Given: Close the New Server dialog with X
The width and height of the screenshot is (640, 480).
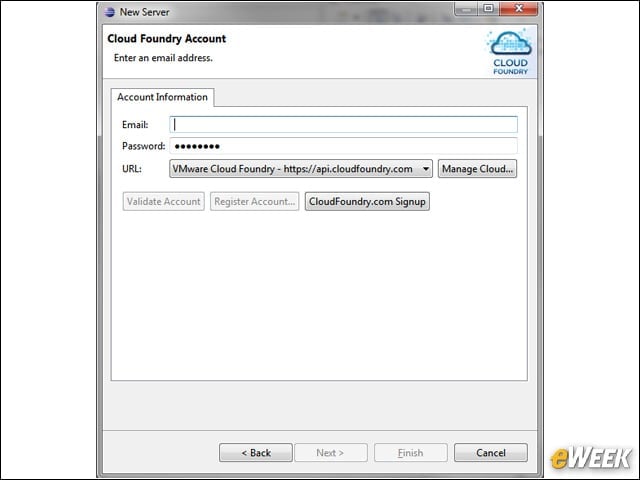Looking at the screenshot, I should (x=518, y=9).
